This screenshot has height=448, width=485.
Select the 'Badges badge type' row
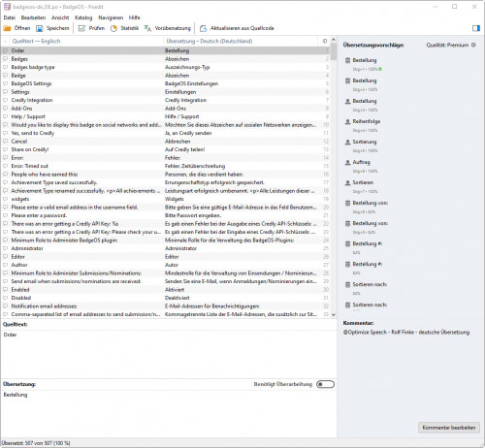click(166, 67)
